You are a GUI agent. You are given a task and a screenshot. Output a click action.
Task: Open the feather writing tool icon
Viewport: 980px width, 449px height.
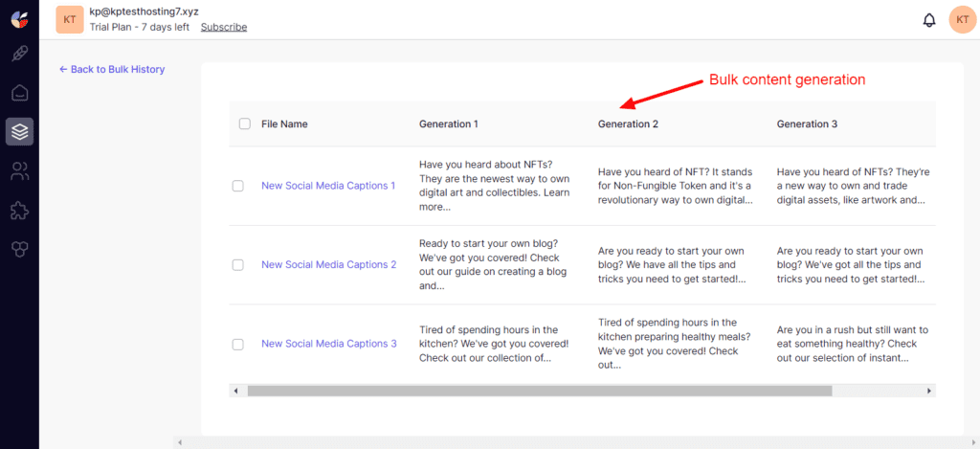(x=19, y=55)
